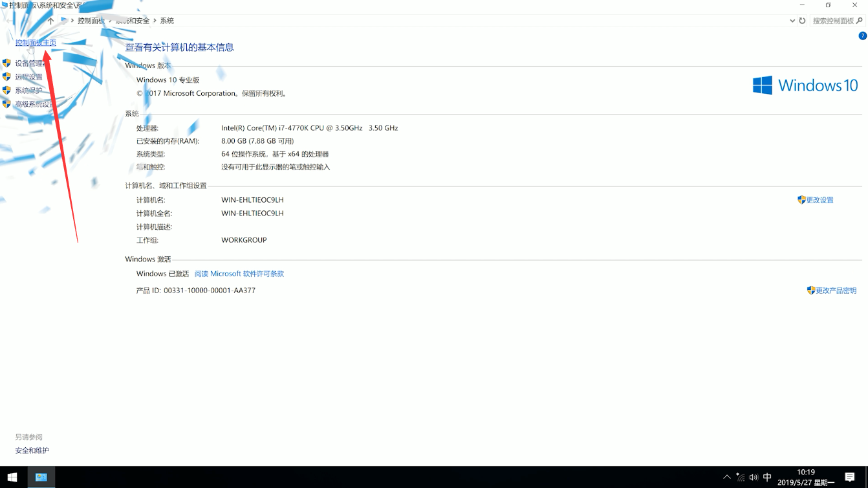Click the shield icon beside 远程设置

pos(6,76)
